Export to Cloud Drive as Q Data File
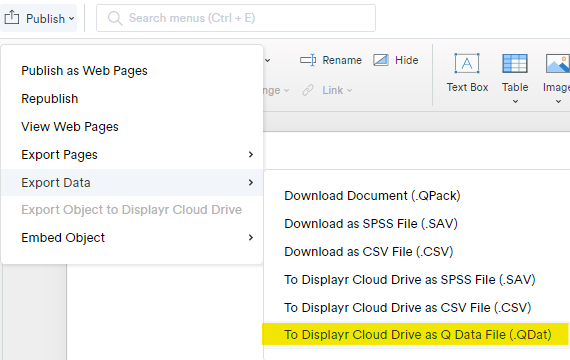The image size is (570, 360). (x=416, y=334)
